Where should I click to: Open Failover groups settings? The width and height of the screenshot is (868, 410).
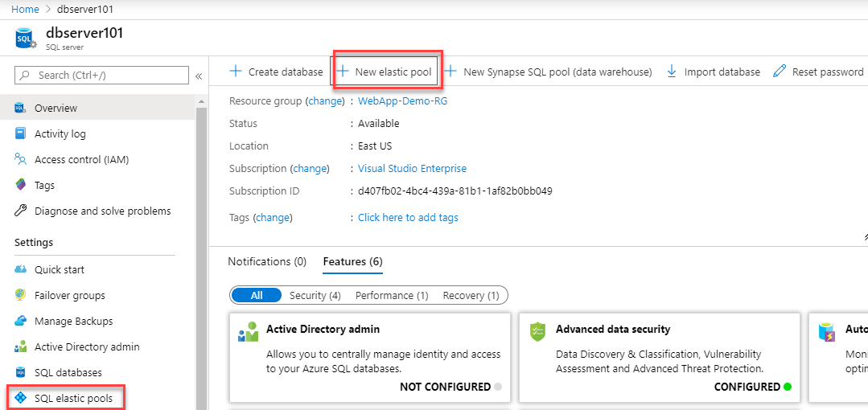[x=70, y=296]
